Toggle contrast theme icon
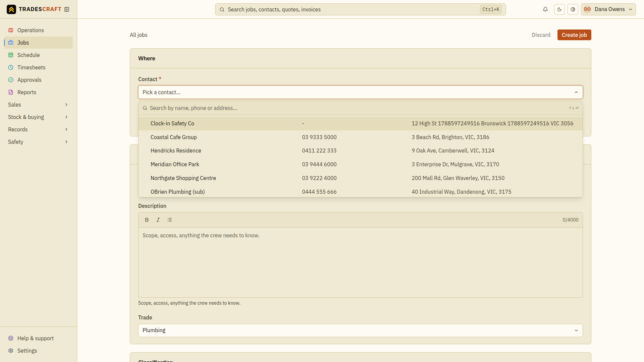Image resolution: width=644 pixels, height=362 pixels. [573, 9]
